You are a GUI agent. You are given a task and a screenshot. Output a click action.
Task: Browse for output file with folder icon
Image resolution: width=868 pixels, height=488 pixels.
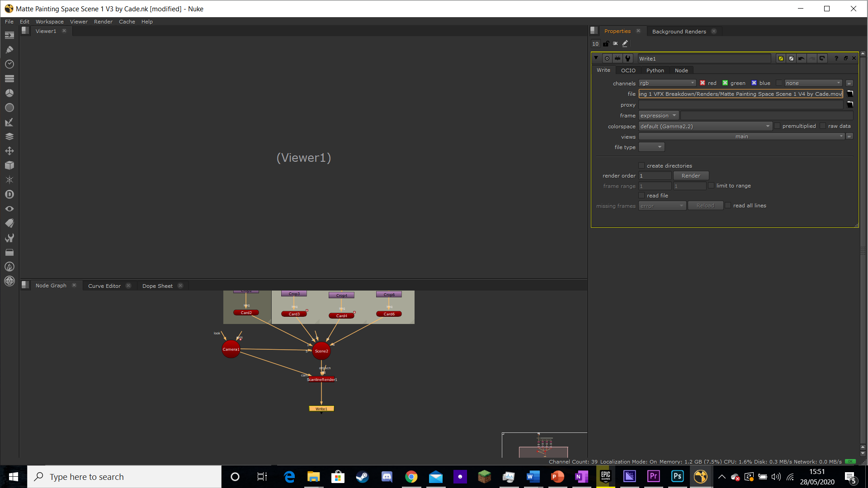point(850,94)
